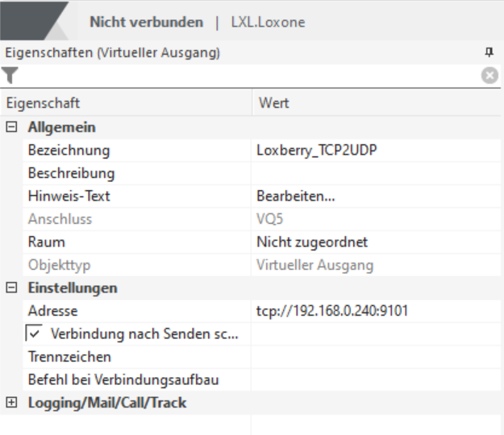Click the 'Wert' column header
504x435 pixels.
(x=274, y=103)
